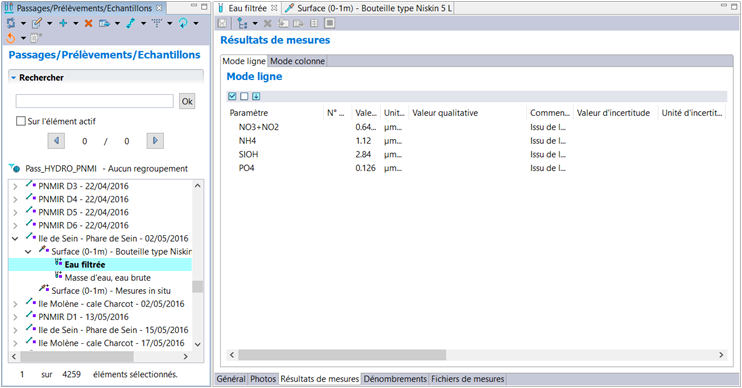Click the download-arrow icon above the table
The image size is (742, 388).
(x=256, y=96)
